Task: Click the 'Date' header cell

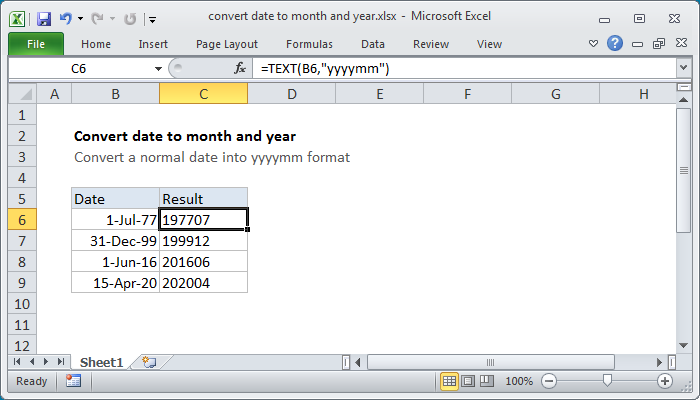Action: click(x=116, y=199)
